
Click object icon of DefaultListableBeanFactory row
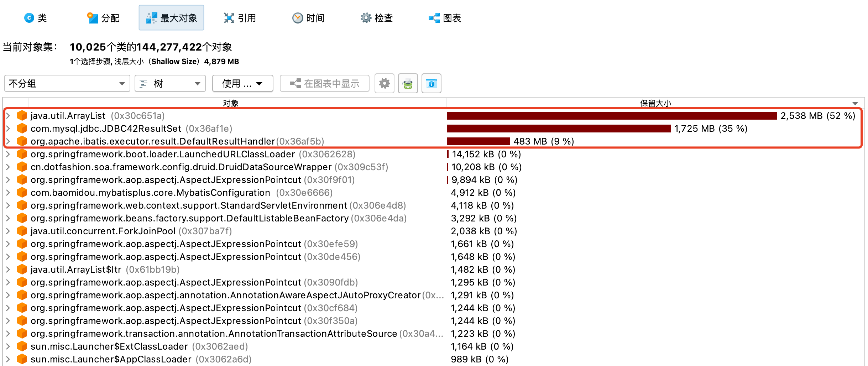click(x=22, y=218)
